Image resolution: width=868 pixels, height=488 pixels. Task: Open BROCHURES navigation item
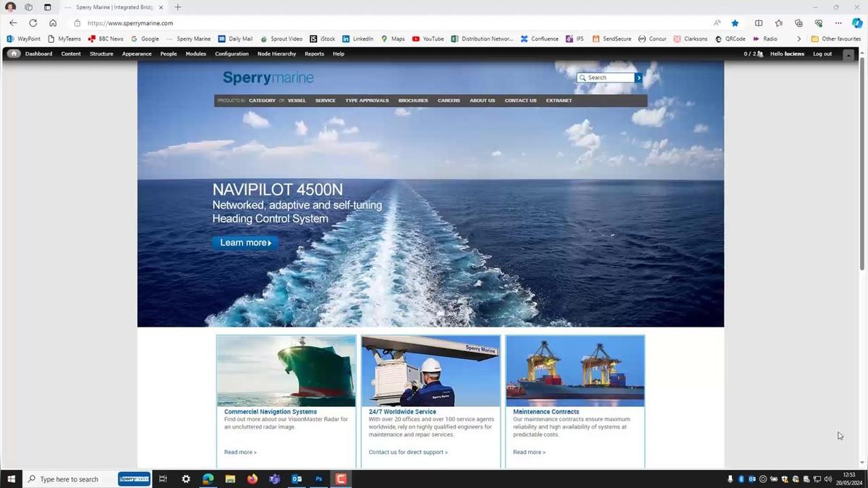(413, 101)
